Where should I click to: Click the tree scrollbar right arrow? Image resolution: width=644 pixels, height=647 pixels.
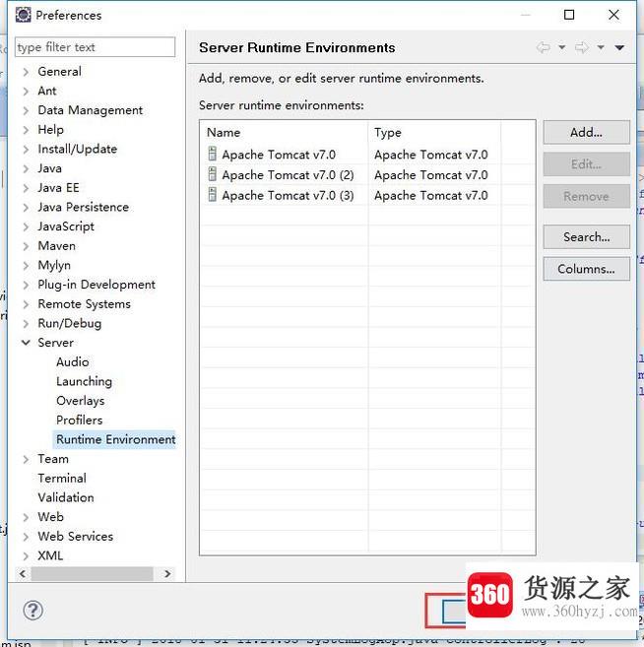167,573
